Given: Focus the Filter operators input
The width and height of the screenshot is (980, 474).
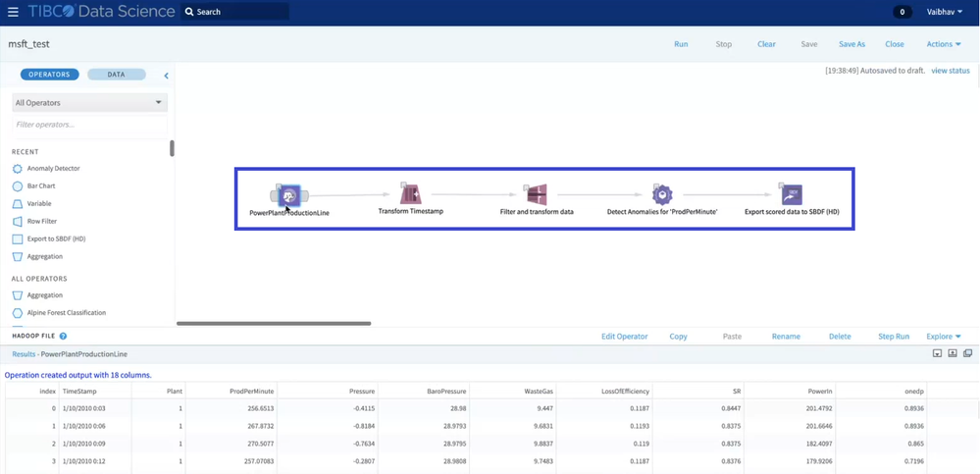Looking at the screenshot, I should pyautogui.click(x=90, y=125).
